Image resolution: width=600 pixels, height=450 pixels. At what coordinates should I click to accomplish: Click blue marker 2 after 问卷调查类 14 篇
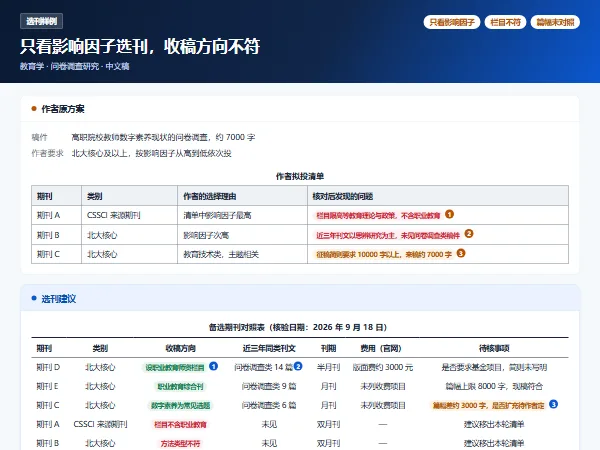coord(298,366)
